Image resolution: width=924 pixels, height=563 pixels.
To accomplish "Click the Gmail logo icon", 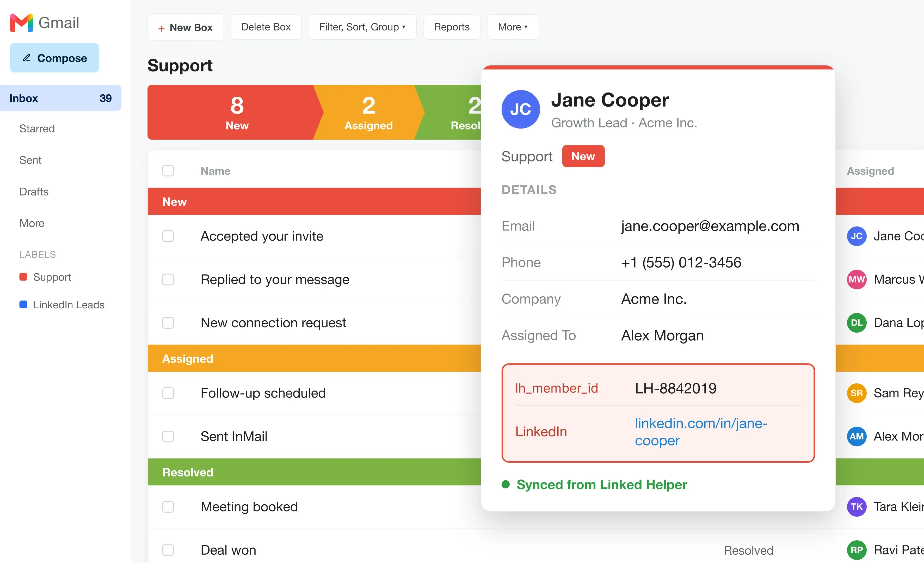I will [21, 23].
